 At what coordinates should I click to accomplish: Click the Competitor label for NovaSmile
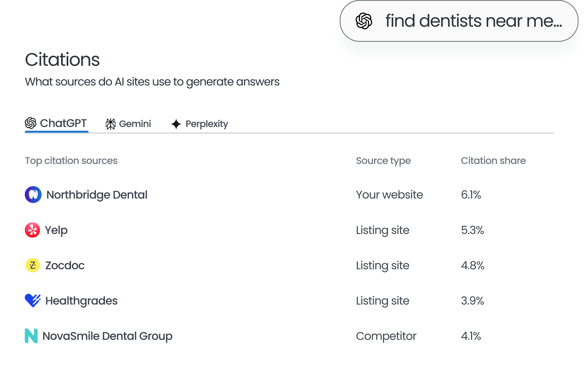[386, 336]
